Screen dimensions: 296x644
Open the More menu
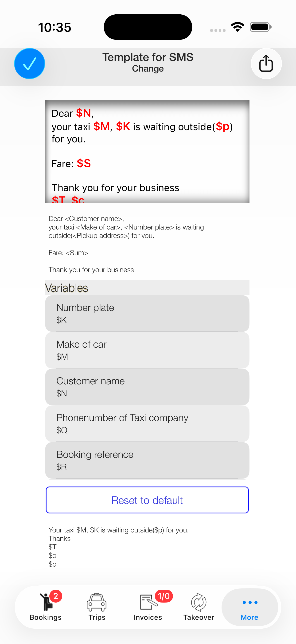[x=249, y=607]
